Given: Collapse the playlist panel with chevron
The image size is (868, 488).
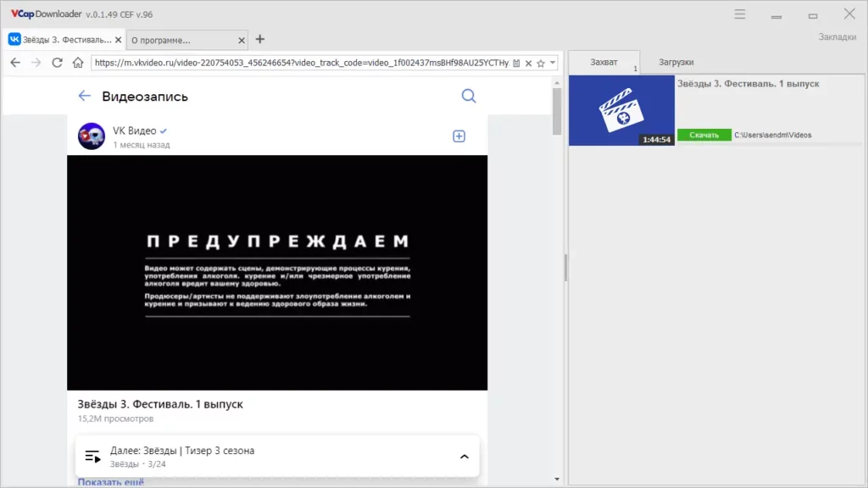Looking at the screenshot, I should coord(465,457).
